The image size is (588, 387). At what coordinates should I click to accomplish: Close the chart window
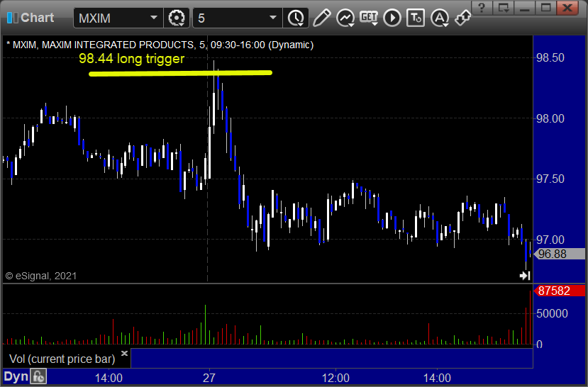pos(567,8)
